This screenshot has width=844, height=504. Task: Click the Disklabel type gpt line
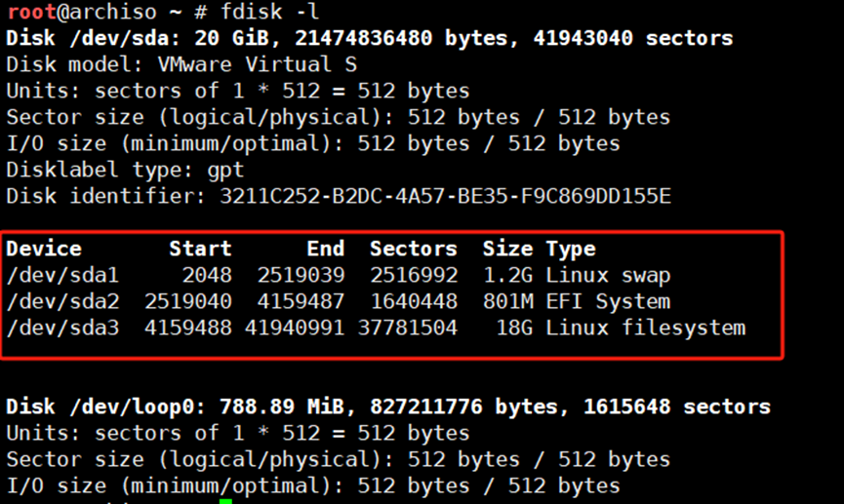(x=113, y=171)
